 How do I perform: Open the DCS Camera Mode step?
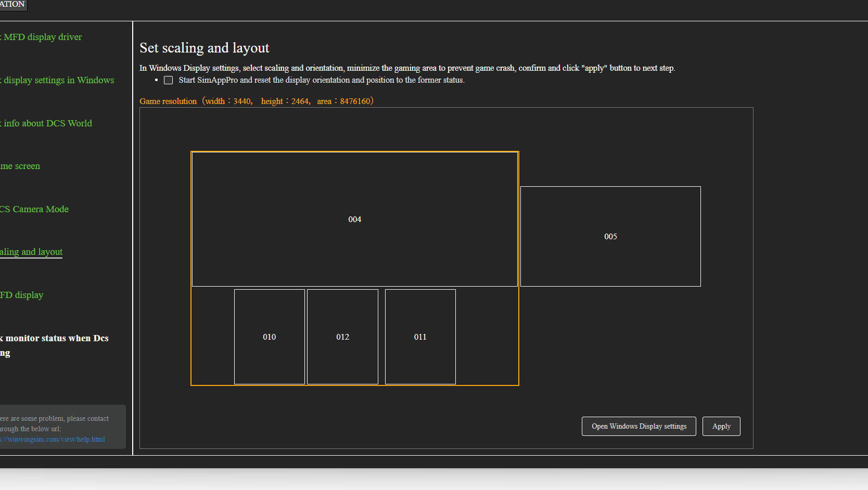point(34,209)
